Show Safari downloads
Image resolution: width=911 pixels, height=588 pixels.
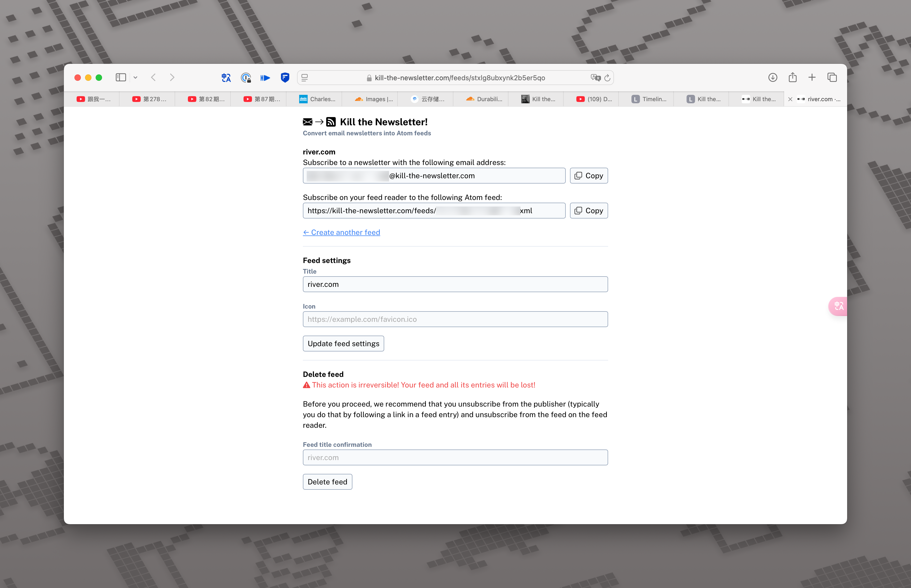[x=773, y=78]
